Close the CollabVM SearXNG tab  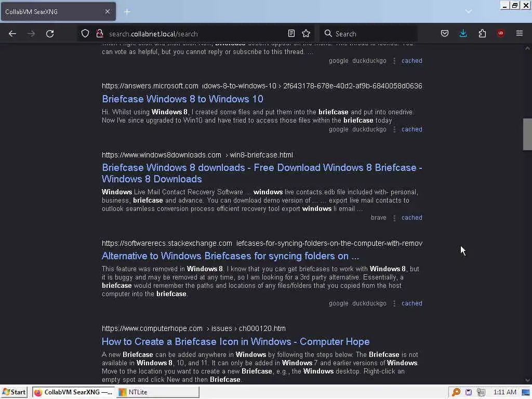(x=108, y=11)
